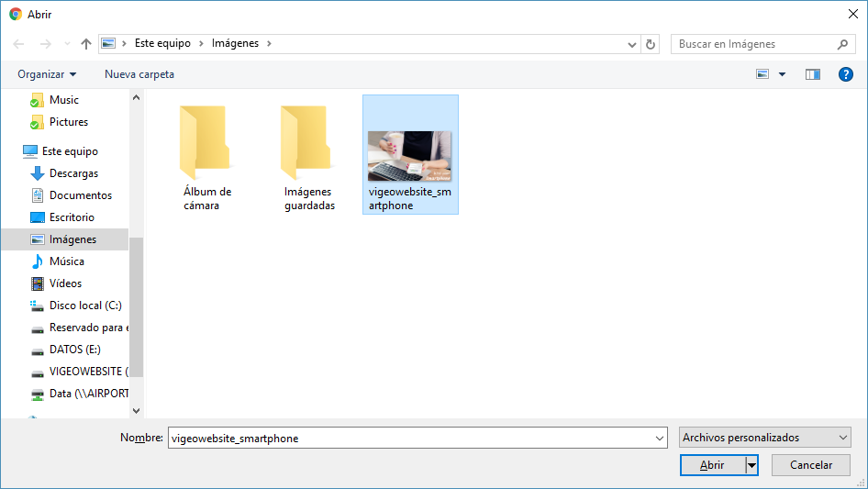Select the 'Álbum de cámara' folder

point(206,156)
